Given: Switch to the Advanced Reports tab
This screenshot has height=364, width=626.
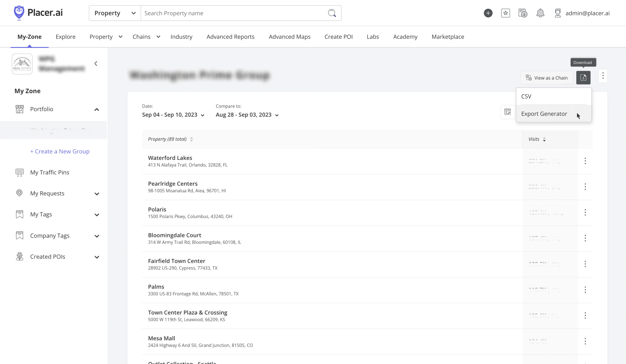Looking at the screenshot, I should 230,37.
